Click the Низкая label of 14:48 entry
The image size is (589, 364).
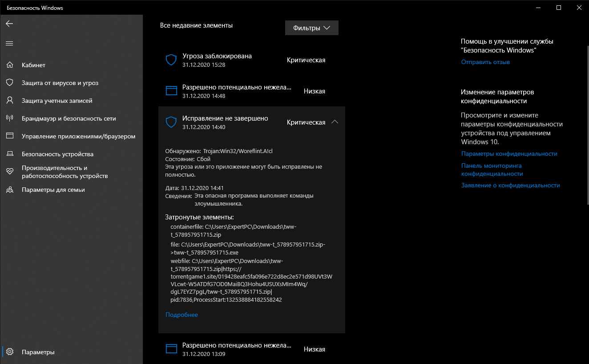point(315,91)
